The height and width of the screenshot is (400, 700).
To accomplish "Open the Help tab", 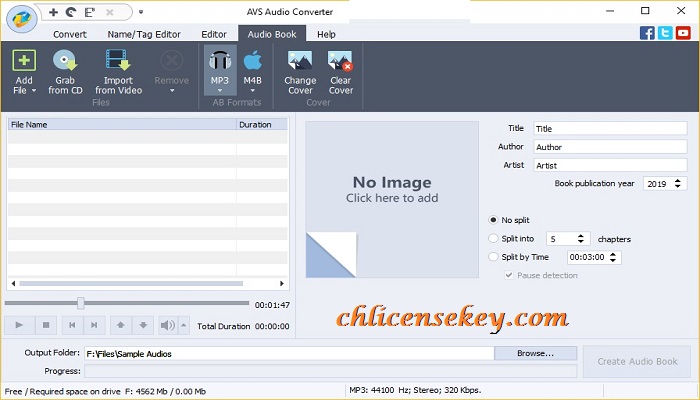I will tap(326, 34).
